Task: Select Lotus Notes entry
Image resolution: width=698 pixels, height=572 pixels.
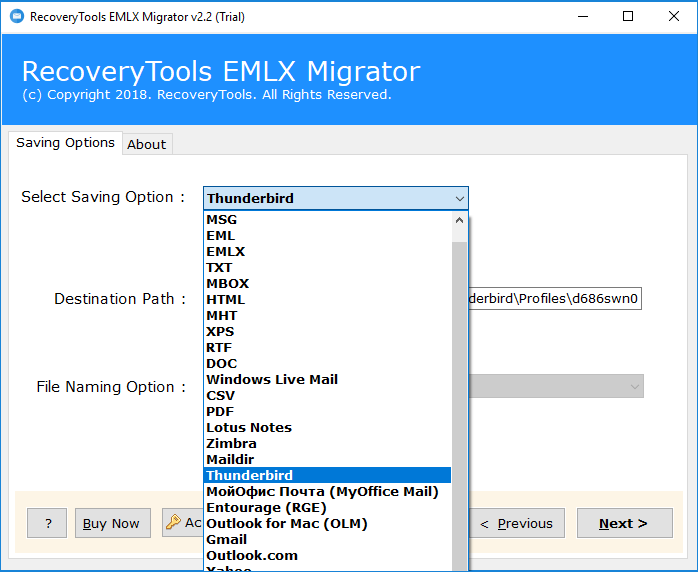Action: pos(328,428)
